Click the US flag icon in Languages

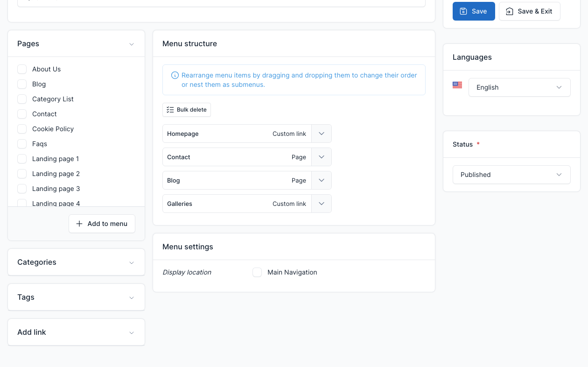tap(457, 85)
